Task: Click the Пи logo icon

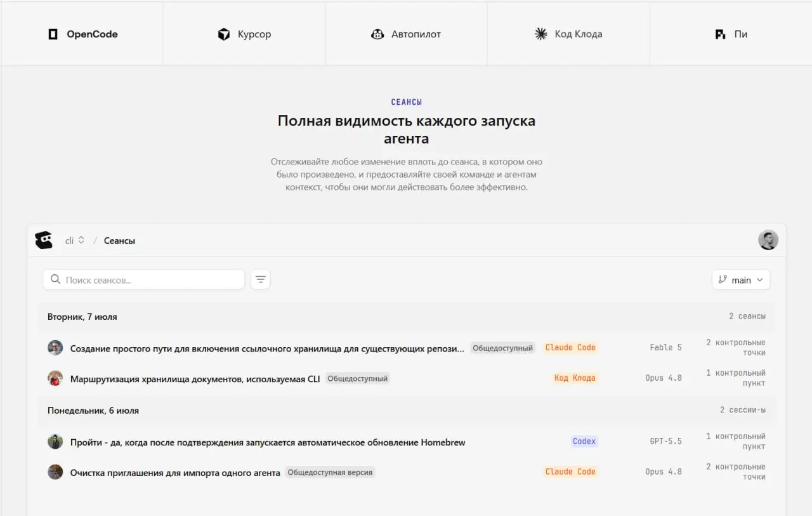Action: click(x=721, y=34)
